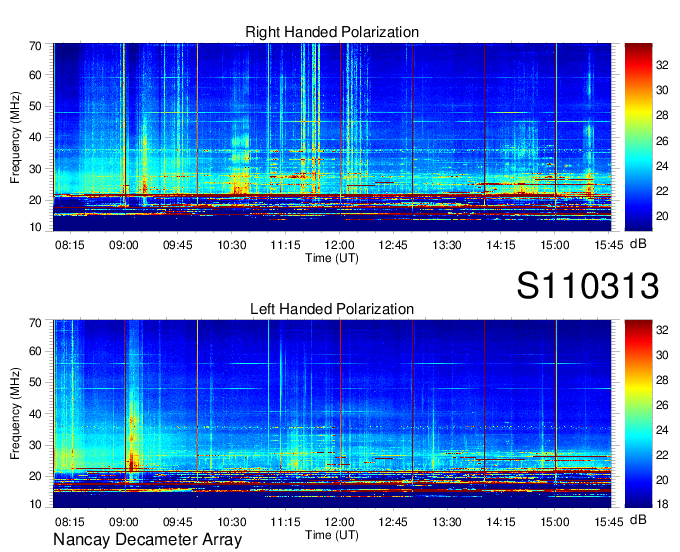Click the 26 value on the top color bar
680x552 pixels.
click(662, 141)
